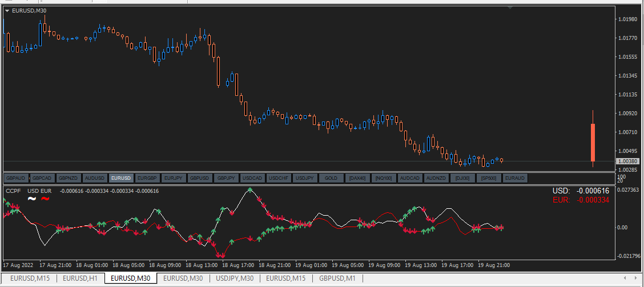Click the highlighted EURUSD symbol button
This screenshot has width=644, height=287.
pos(121,178)
